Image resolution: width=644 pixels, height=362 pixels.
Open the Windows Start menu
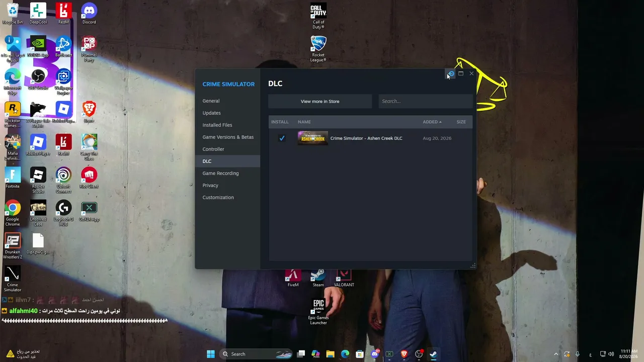coord(211,354)
